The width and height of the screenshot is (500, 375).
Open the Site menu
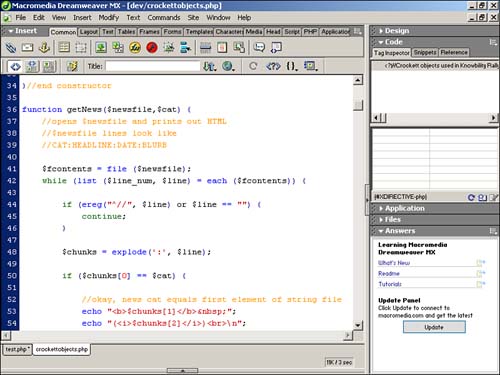[x=193, y=17]
